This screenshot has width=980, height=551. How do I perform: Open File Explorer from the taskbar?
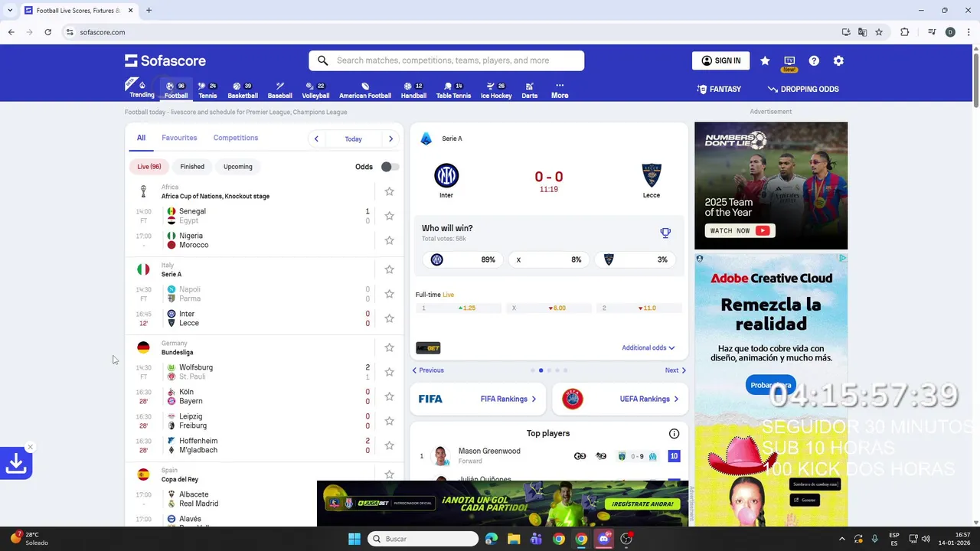tap(514, 539)
